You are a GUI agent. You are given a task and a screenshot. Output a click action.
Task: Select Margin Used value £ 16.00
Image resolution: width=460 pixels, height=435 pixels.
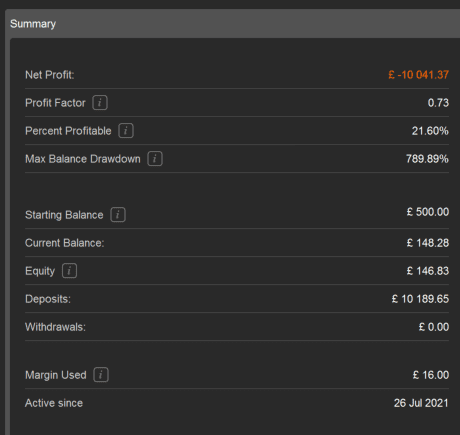pos(431,375)
